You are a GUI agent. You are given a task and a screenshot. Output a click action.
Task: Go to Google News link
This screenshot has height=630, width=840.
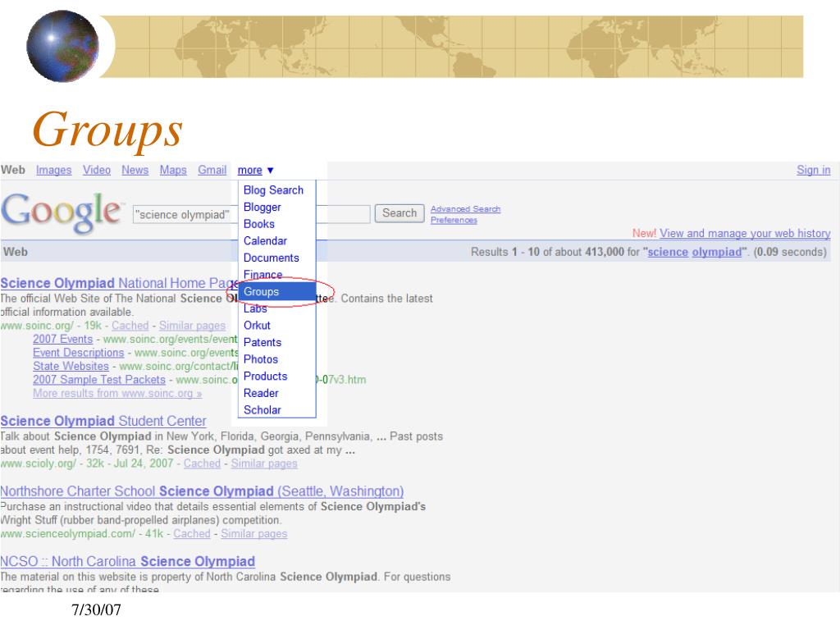coord(135,170)
